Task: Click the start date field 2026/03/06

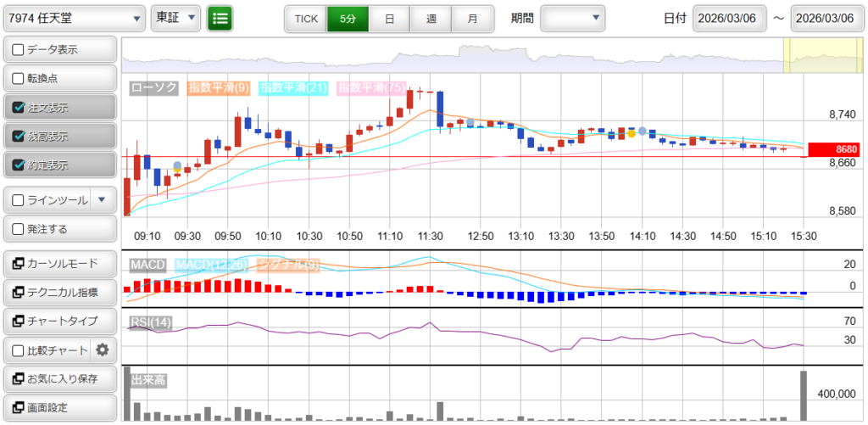Action: tap(730, 18)
